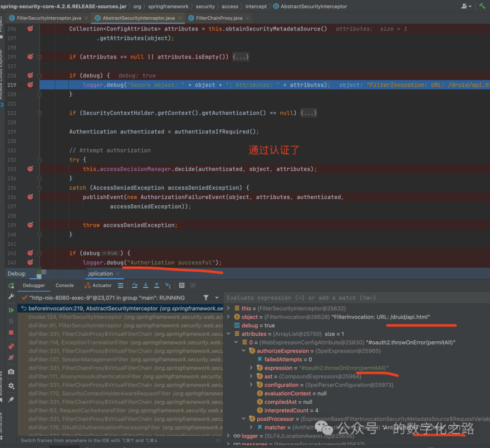Toggle breakpoint on line 236
Viewport: 490px width, 448px height.
point(30,197)
